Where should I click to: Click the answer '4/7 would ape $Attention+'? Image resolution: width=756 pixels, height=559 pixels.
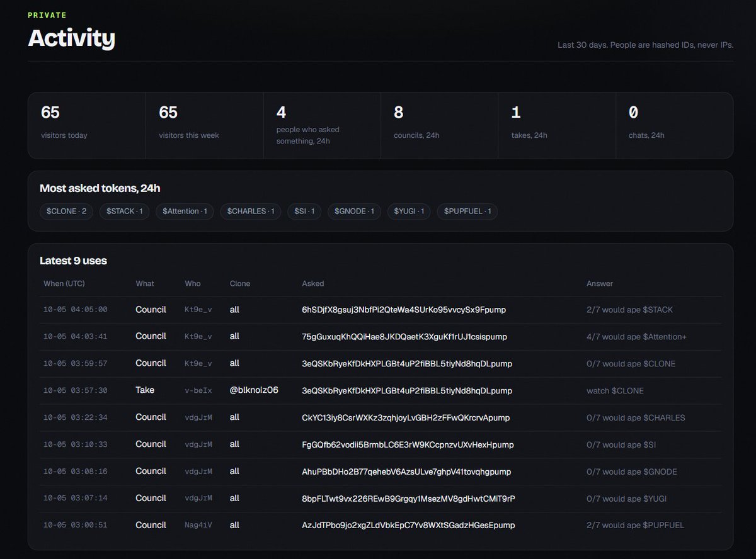pyautogui.click(x=637, y=337)
